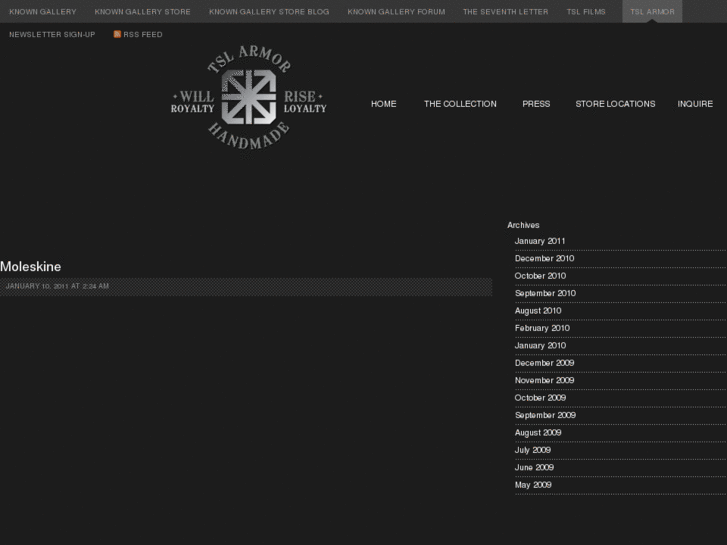Open the December 2009 archive
Viewport: 727px width, 545px height.
point(544,363)
